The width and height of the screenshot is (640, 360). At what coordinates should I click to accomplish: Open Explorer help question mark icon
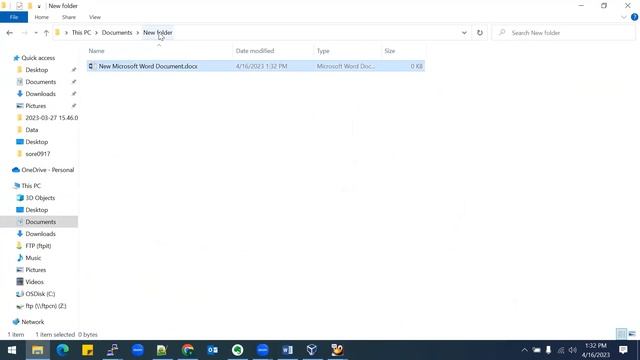(634, 17)
